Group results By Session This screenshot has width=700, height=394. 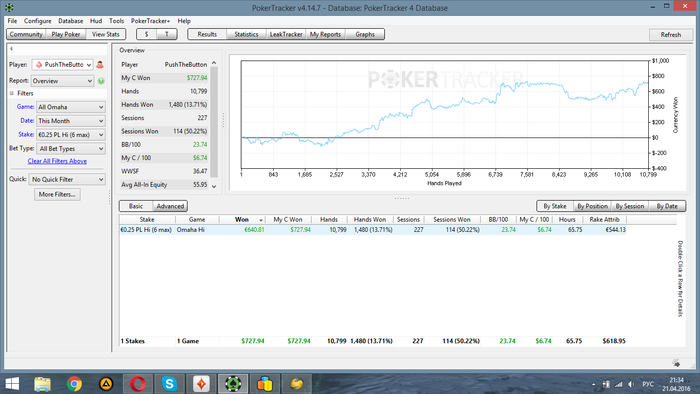tap(629, 206)
